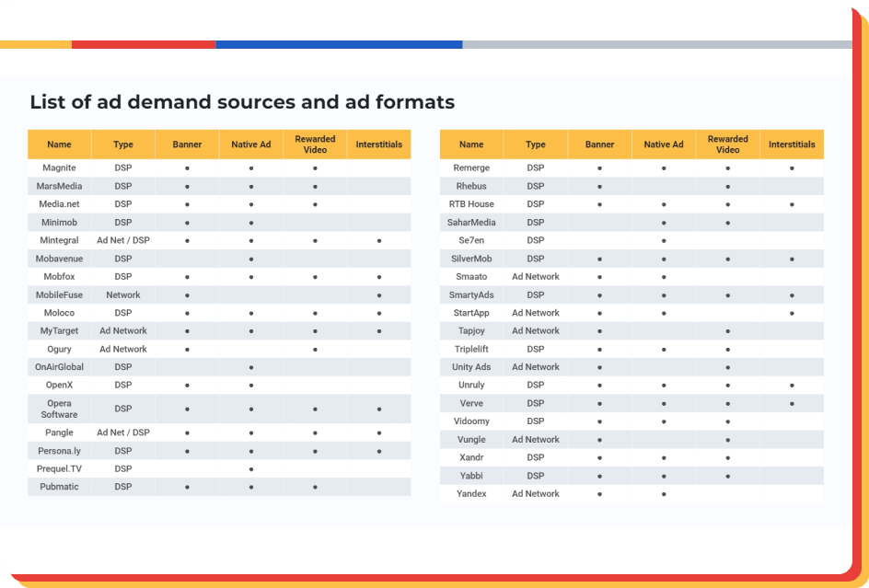Click the Interstitials dot in the Mintegral row
869x588 pixels.
(x=379, y=241)
